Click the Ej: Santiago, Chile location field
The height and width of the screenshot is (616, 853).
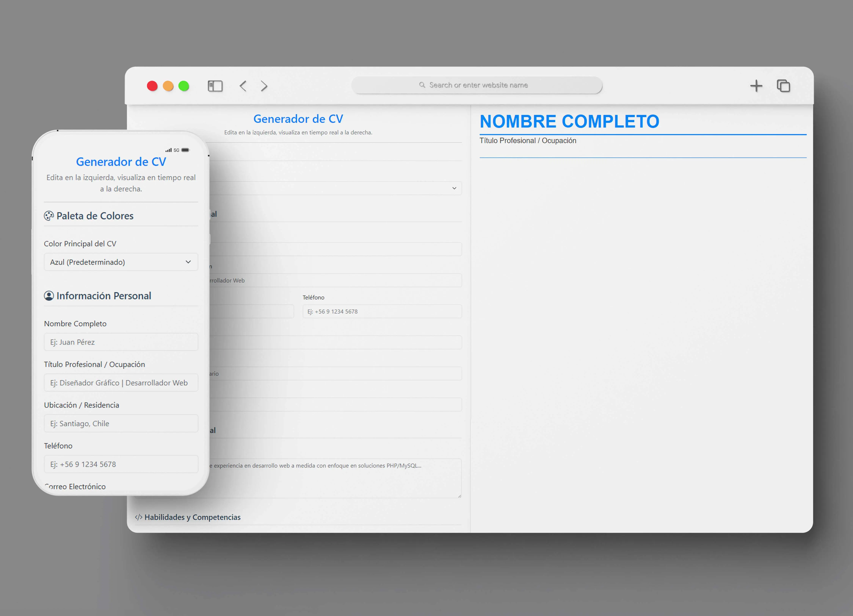tap(121, 423)
